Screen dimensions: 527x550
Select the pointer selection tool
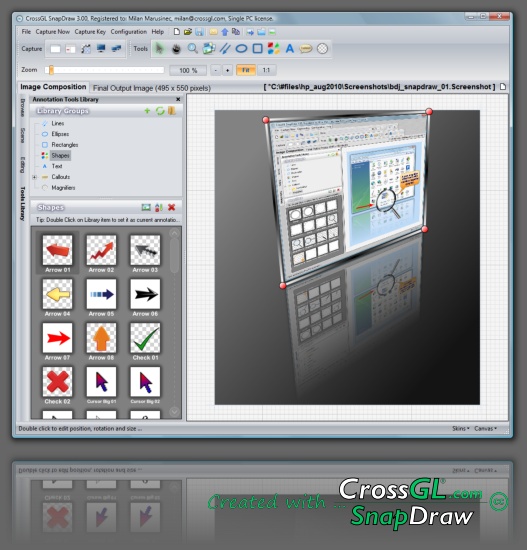(x=159, y=48)
